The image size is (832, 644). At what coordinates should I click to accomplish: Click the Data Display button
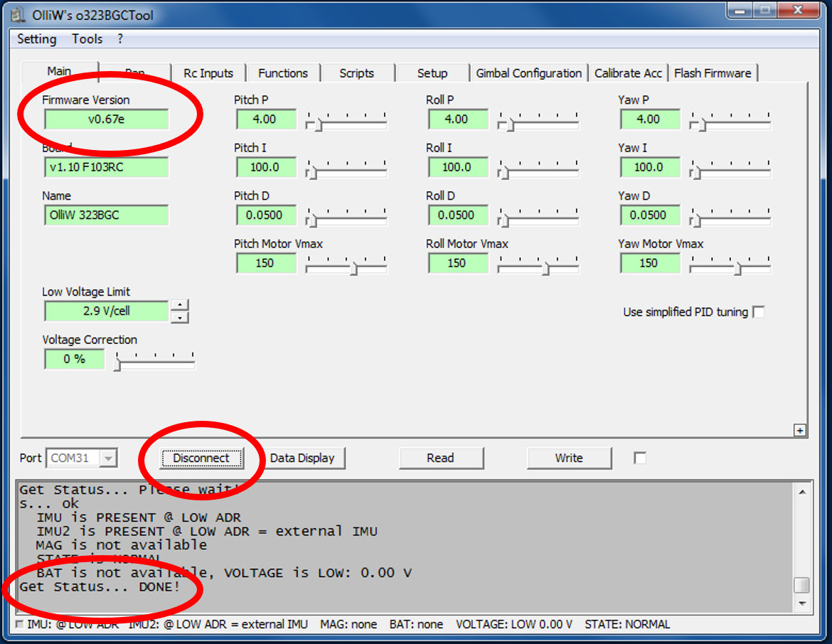pos(302,458)
